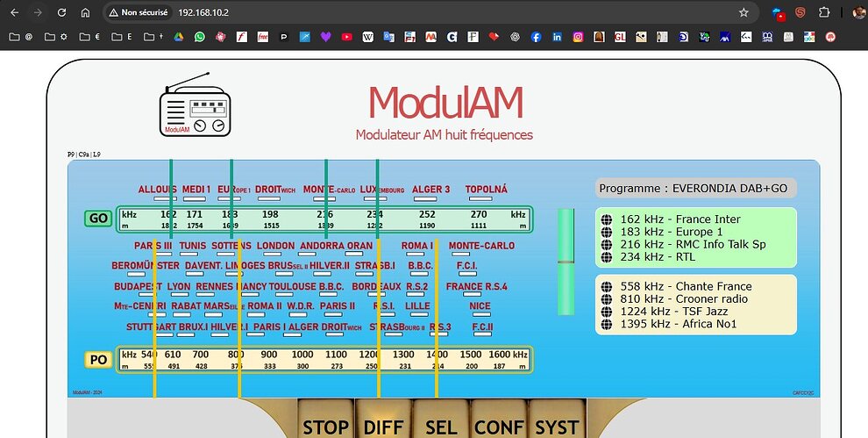
Task: Open the WhatsApp bookmark in bookmarks bar
Action: click(x=199, y=37)
